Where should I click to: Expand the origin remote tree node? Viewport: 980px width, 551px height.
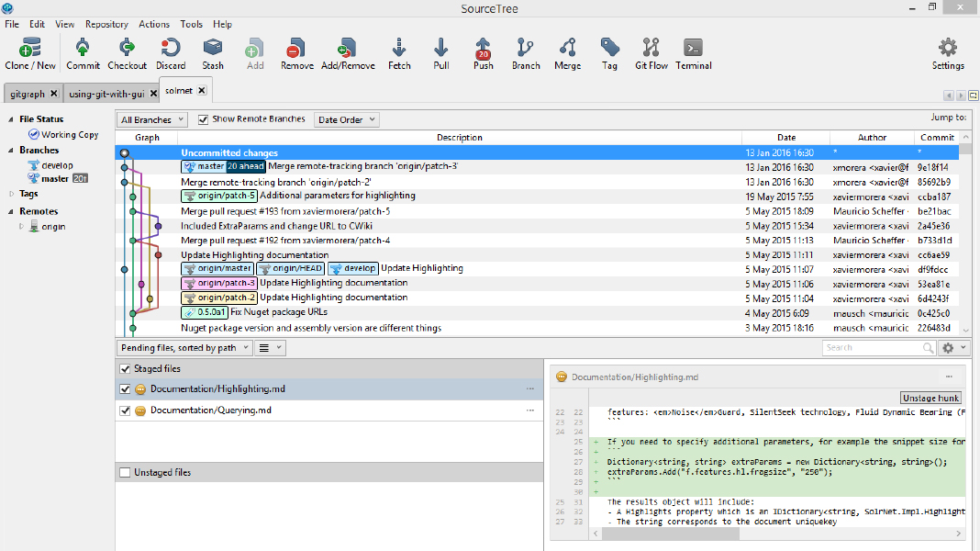pos(23,227)
